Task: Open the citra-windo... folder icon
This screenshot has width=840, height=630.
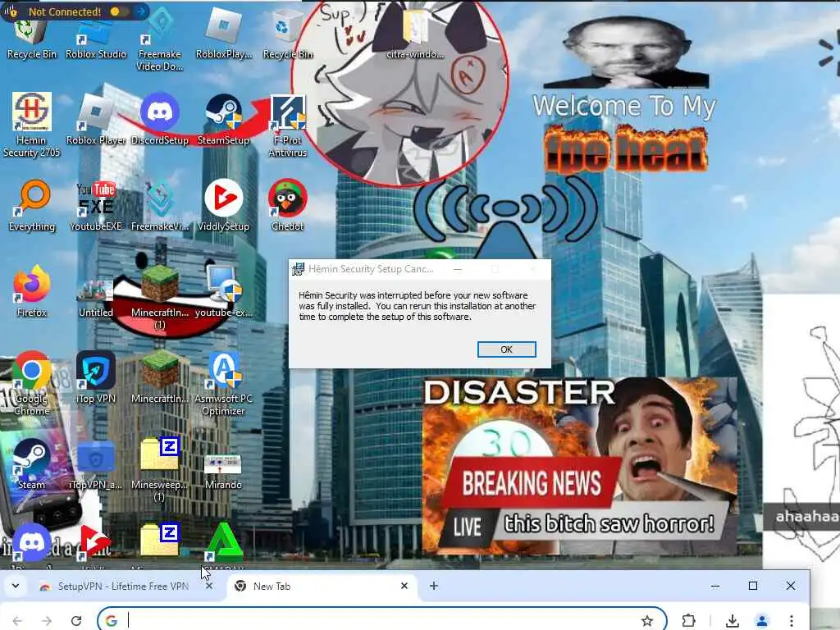Action: [415, 33]
